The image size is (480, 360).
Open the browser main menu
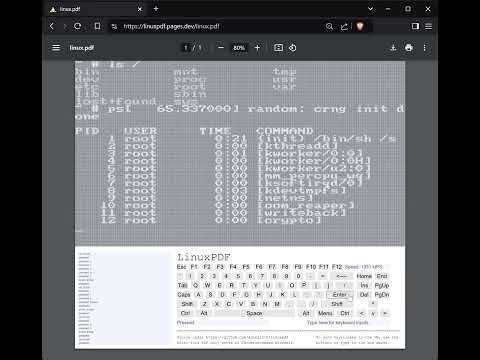(429, 26)
